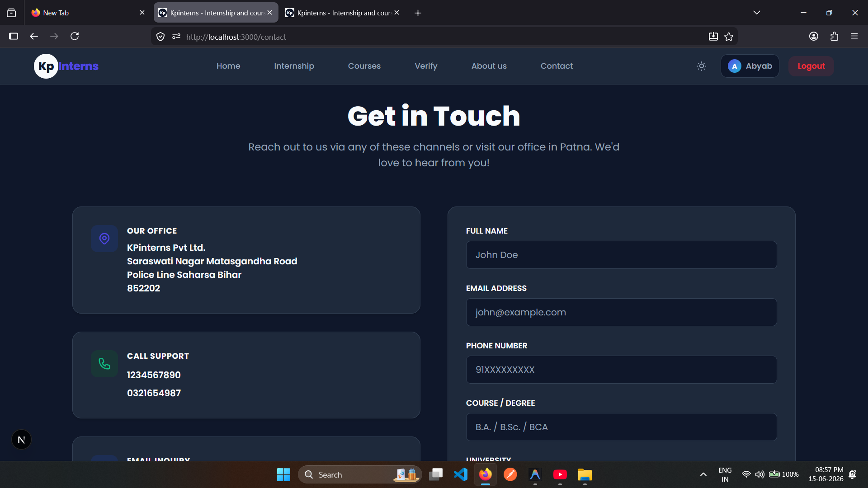Focus the Email Address input field
This screenshot has width=868, height=488.
click(621, 312)
